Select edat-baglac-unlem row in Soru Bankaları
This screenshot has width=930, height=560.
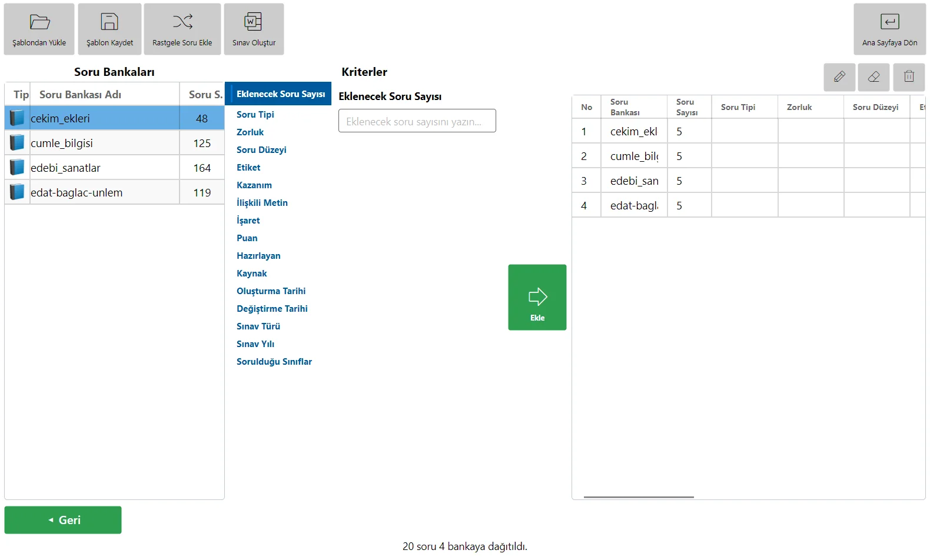coord(114,192)
